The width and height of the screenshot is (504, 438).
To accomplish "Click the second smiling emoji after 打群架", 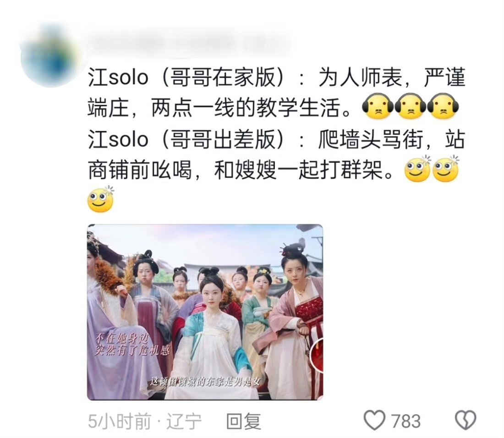I will click(445, 169).
